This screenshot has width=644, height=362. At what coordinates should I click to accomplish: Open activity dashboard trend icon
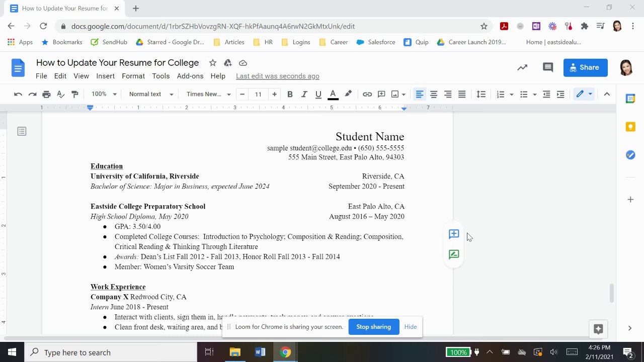522,67
